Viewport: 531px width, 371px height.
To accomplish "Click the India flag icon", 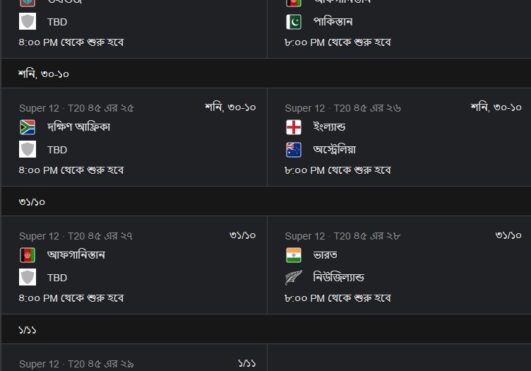I will point(294,255).
